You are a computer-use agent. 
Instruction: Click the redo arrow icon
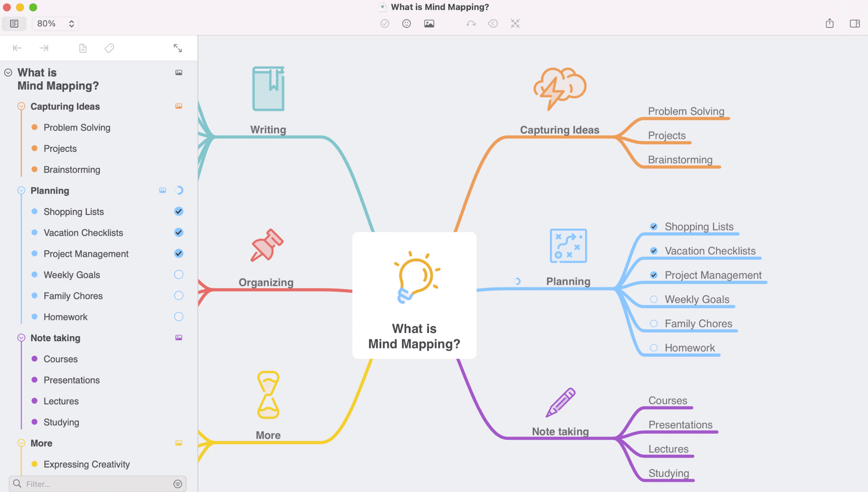coord(471,23)
